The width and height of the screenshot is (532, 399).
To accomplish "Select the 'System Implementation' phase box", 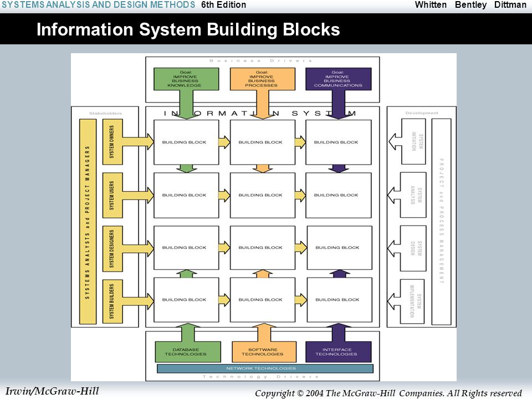I will [x=412, y=301].
